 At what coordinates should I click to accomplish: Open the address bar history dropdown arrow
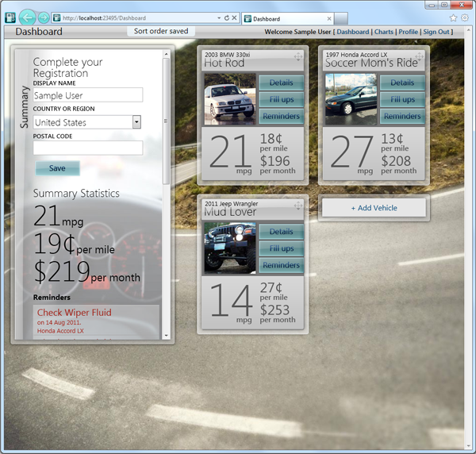(x=219, y=18)
